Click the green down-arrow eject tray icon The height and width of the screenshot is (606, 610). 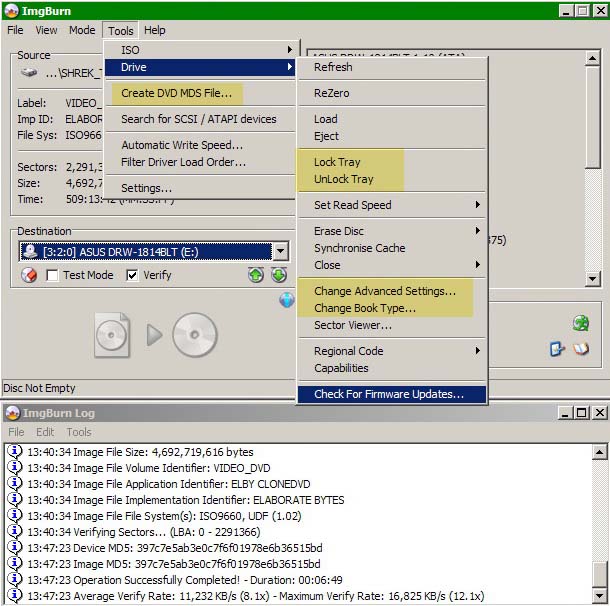[279, 275]
